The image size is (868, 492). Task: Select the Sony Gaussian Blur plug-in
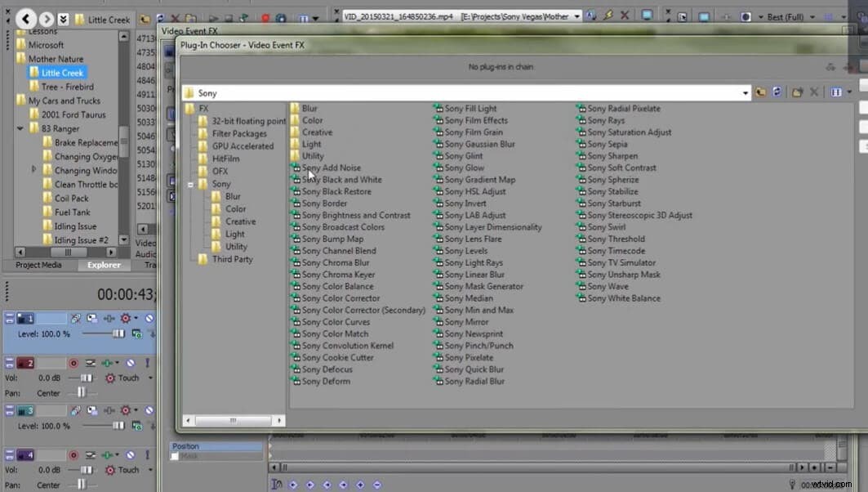[480, 143]
